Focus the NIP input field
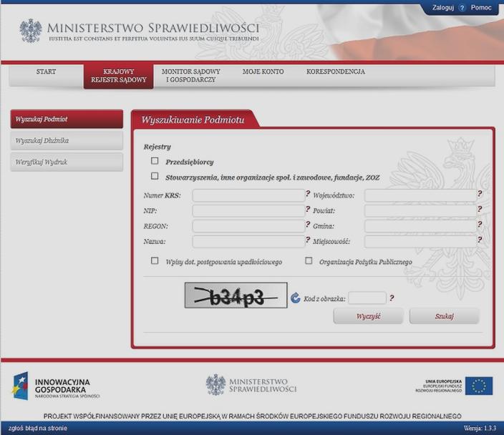The width and height of the screenshot is (504, 435). tap(248, 211)
